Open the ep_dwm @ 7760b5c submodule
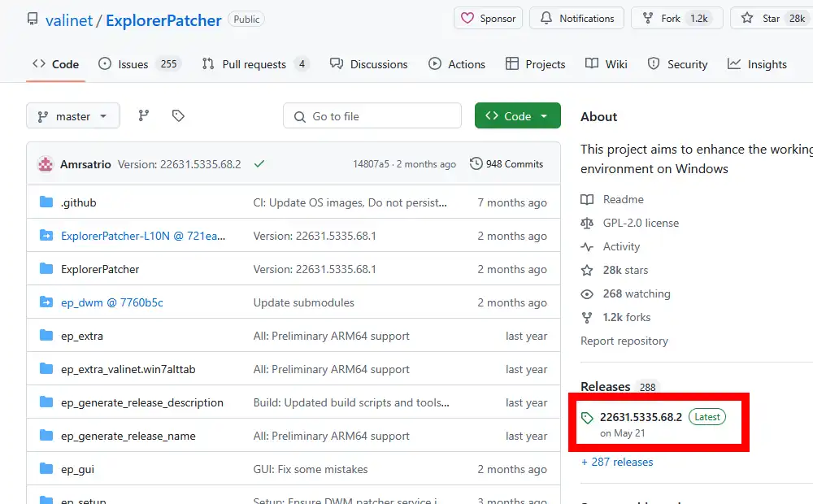Image resolution: width=813 pixels, height=504 pixels. (112, 302)
